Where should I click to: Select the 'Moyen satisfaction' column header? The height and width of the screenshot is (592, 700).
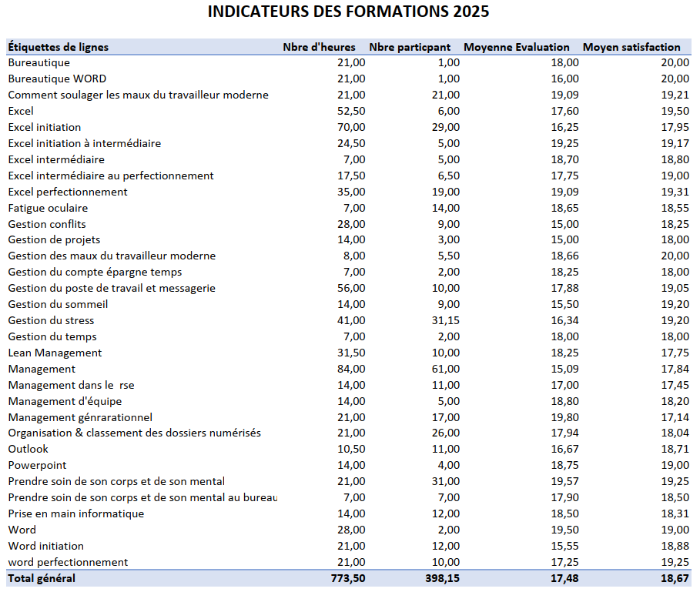(631, 47)
